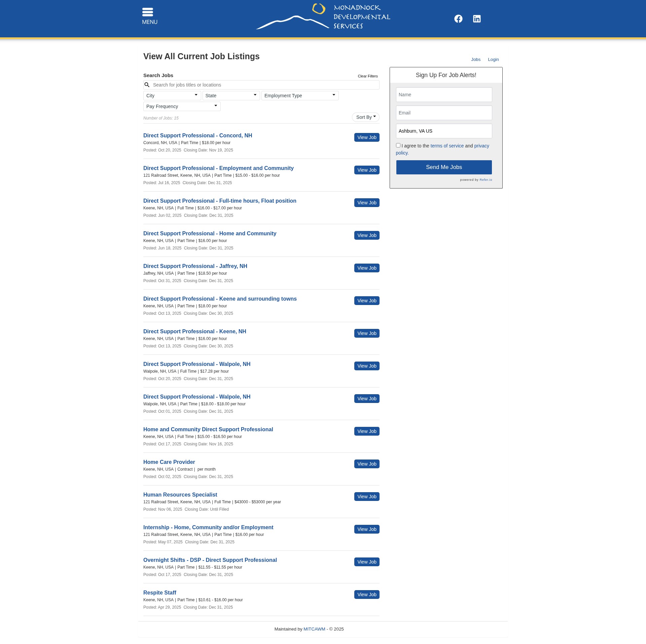Screen dimensions: 646x644
Task: View Job for Home Care Provider
Action: [367, 464]
